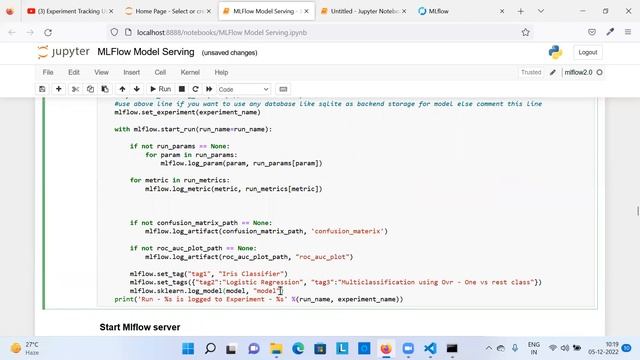
Task: Open Windows Start menu
Action: pos(188,349)
